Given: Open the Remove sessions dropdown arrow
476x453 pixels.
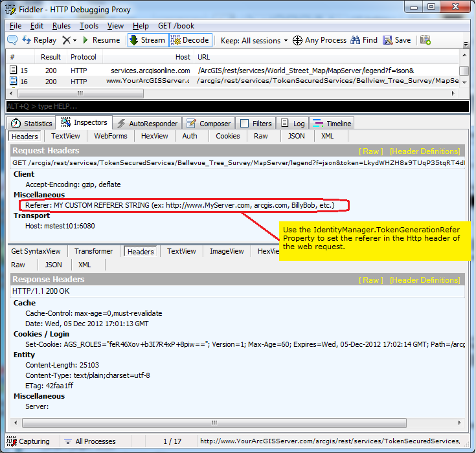Looking at the screenshot, I should coord(74,40).
